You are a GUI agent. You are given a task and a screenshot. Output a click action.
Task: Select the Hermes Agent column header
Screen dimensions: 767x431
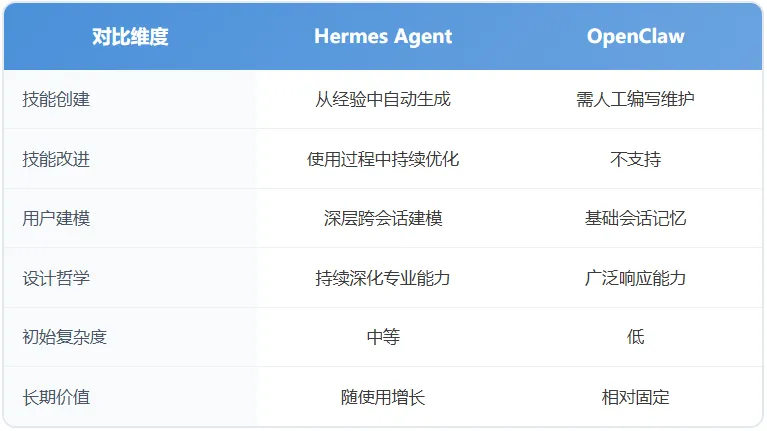(x=383, y=37)
